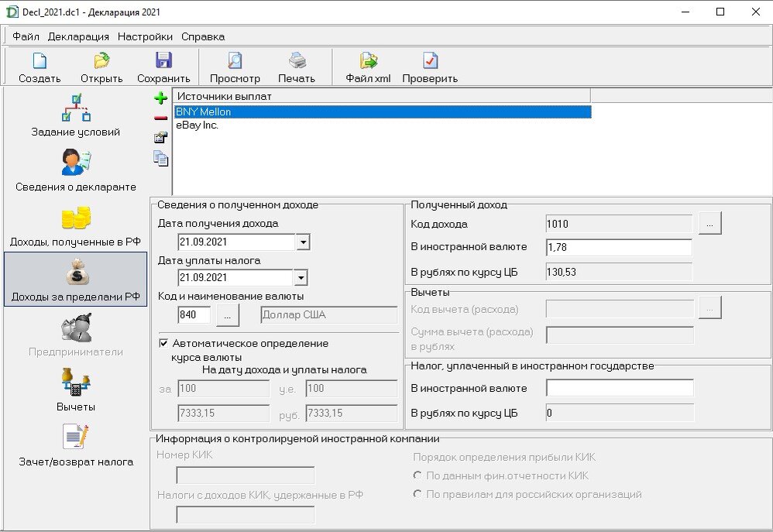Select the eBay Inc. source row
Viewport: 773px width, 532px height.
[x=383, y=125]
